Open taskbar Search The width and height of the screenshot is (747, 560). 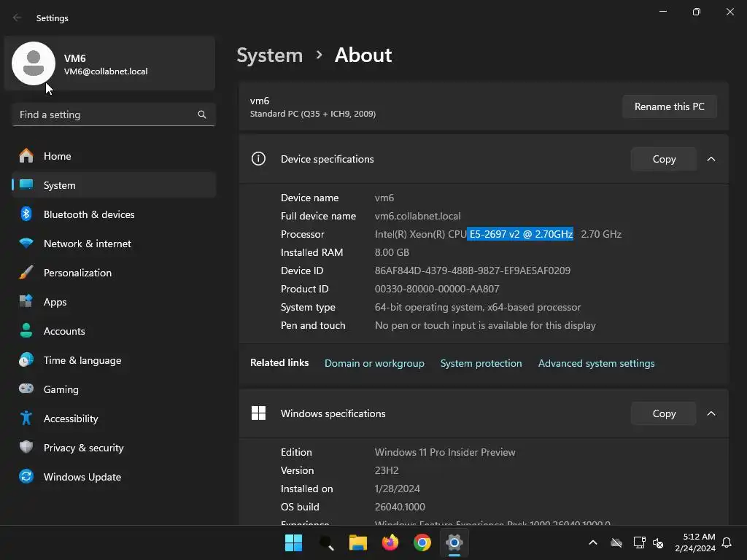point(326,542)
